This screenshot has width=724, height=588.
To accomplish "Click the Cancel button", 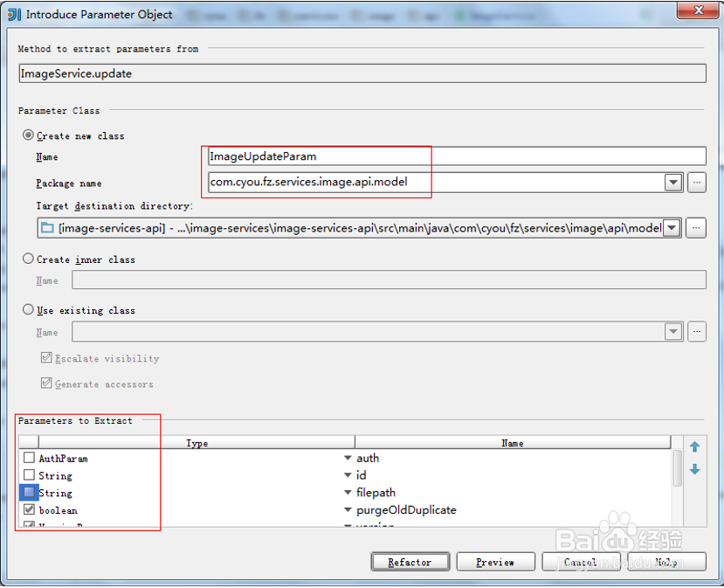I will click(581, 562).
